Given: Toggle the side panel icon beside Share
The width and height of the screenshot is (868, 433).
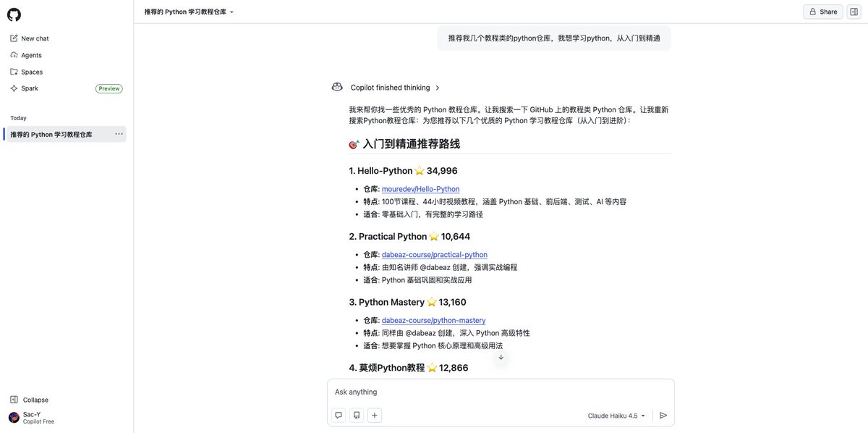Looking at the screenshot, I should coord(854,12).
